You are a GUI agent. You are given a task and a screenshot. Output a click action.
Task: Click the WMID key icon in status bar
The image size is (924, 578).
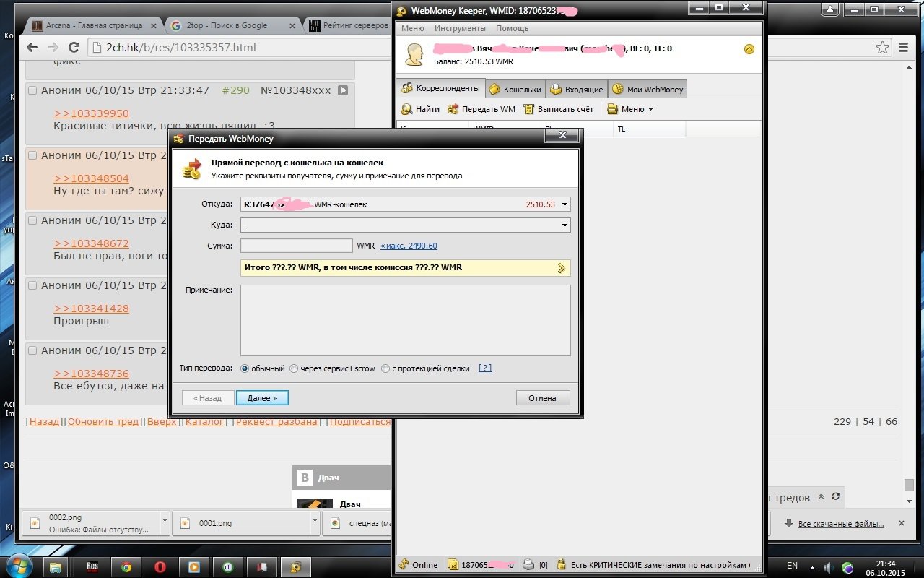point(453,565)
